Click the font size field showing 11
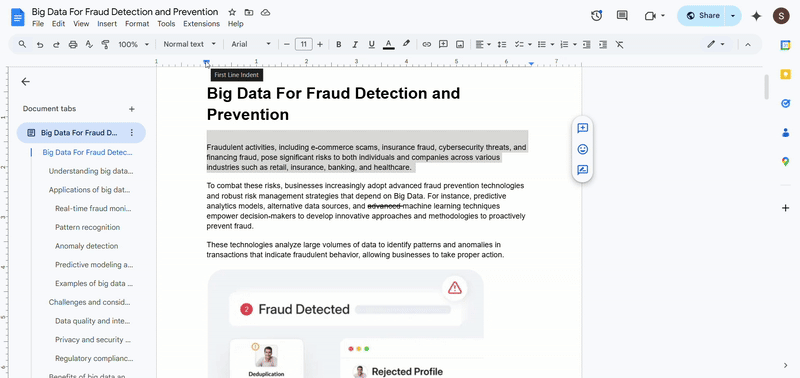800x378 pixels. [x=304, y=44]
